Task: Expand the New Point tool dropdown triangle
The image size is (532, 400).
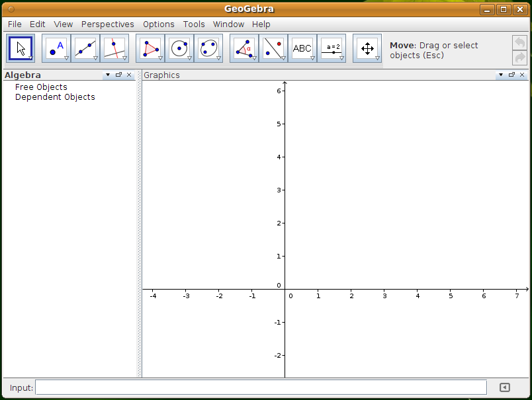Action: [66, 58]
